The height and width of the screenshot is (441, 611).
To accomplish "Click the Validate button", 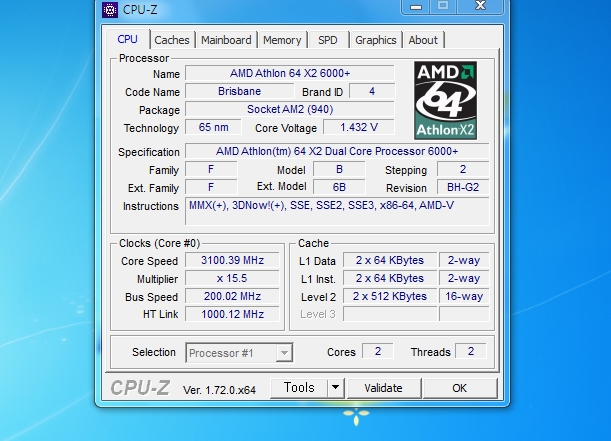I will pyautogui.click(x=383, y=388).
